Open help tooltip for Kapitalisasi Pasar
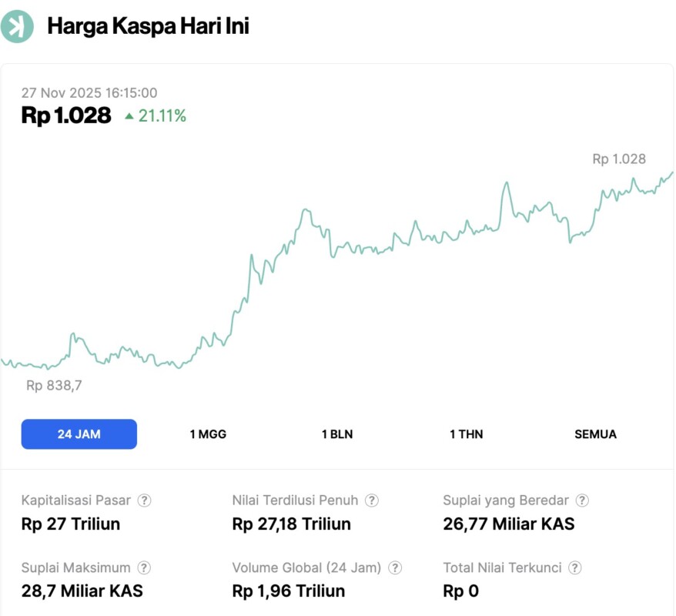The image size is (676, 616). (142, 500)
